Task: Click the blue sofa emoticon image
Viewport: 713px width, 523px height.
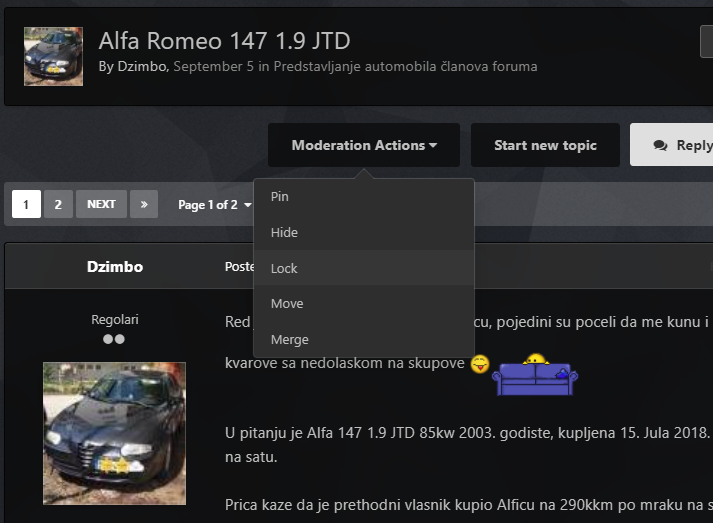Action: click(535, 374)
